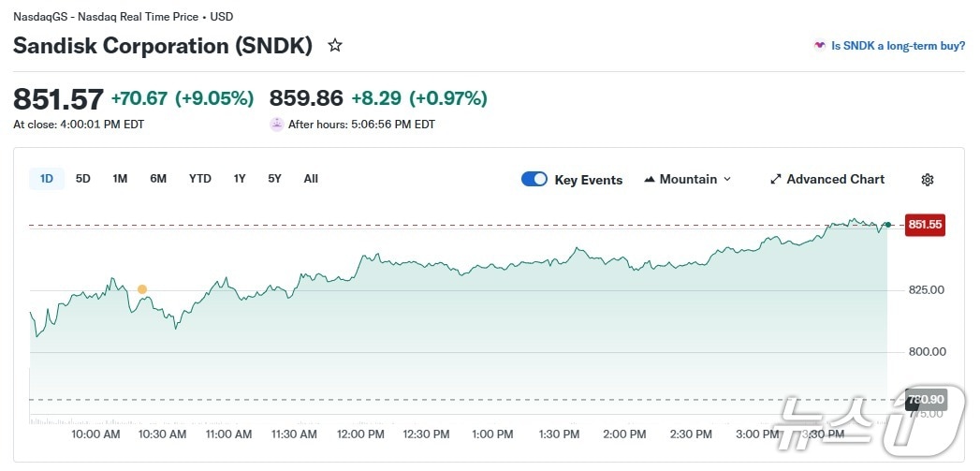The image size is (980, 471).
Task: View the 5Y price history
Action: pos(274,179)
